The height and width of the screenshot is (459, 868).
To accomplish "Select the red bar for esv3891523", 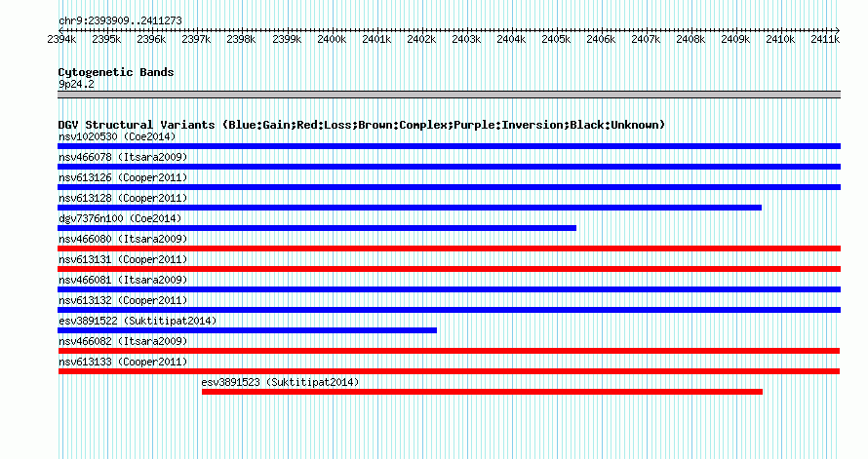I will click(x=482, y=392).
